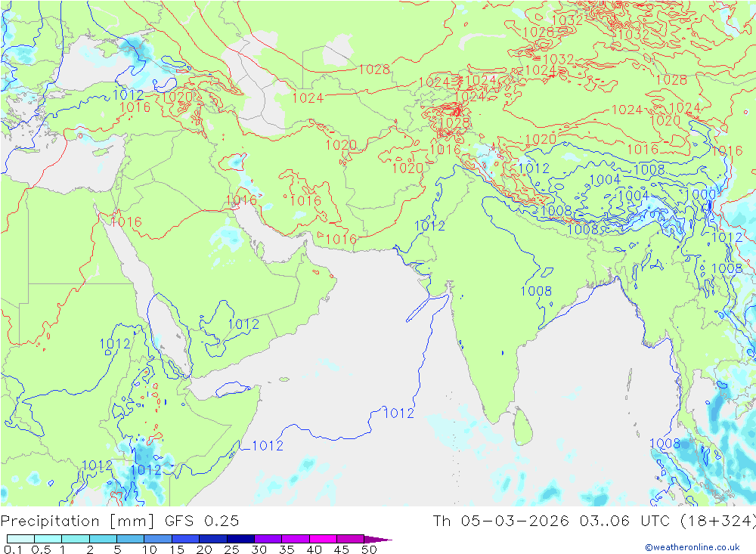Pick the 1–2 mm legend swatch
Screen dimensions: 756x554
[76, 539]
